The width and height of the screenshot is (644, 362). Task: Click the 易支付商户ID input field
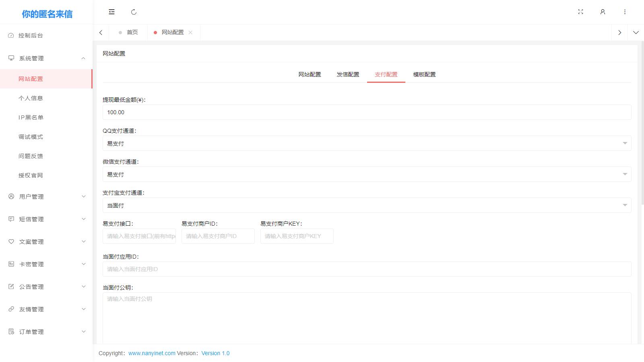(218, 236)
